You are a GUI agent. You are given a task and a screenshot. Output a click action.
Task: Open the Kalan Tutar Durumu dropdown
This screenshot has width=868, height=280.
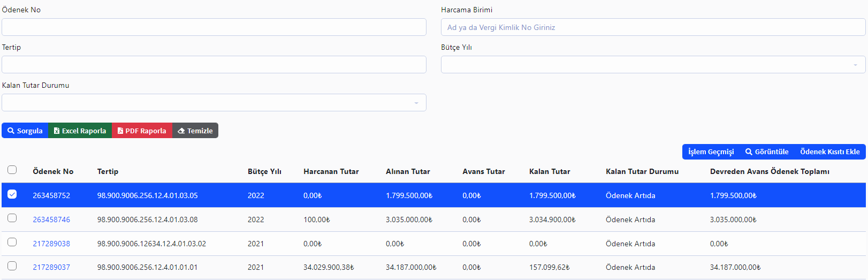coord(214,103)
